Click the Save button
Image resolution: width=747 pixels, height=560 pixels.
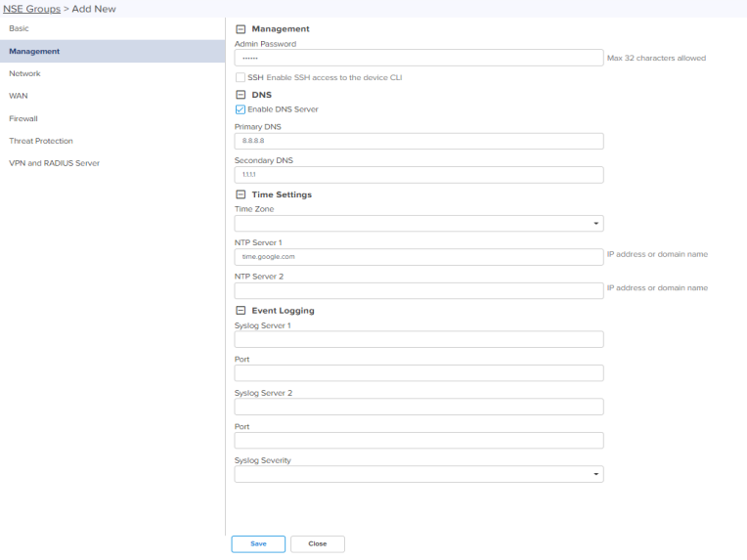(258, 543)
